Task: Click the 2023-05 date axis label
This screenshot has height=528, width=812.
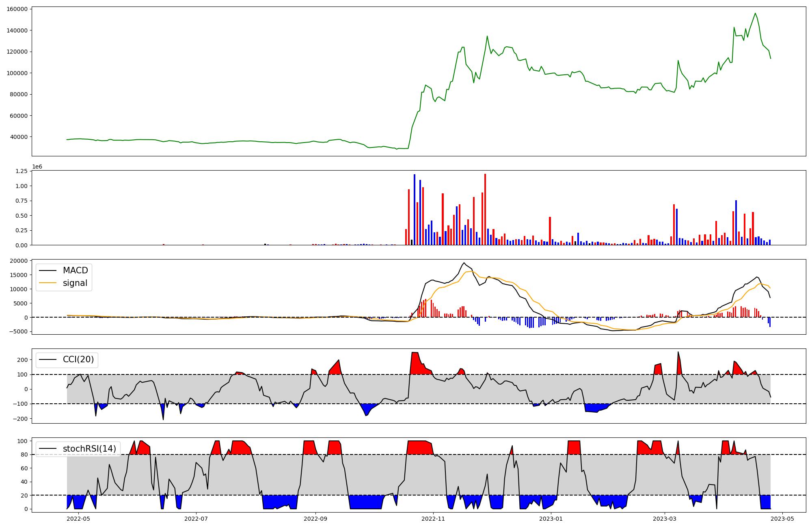Action: [x=782, y=519]
